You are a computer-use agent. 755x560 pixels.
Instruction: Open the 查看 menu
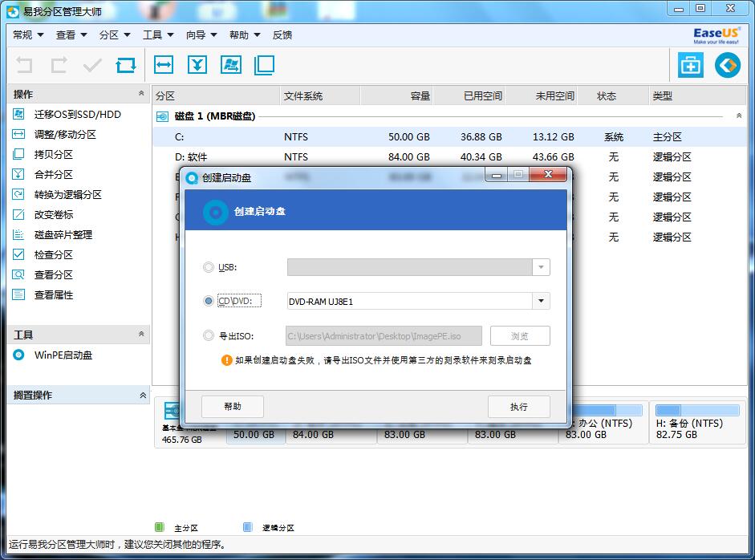71,34
